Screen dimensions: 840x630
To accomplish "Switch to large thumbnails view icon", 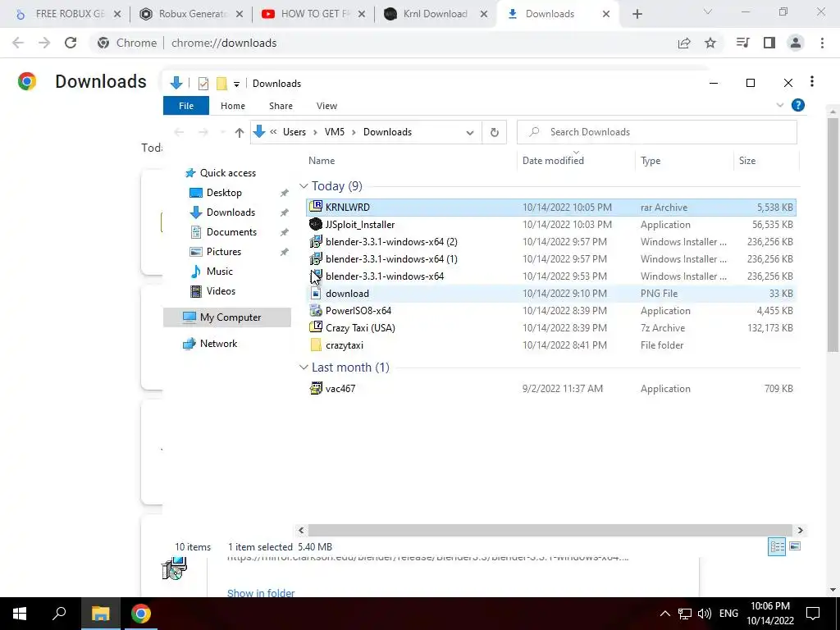I will pos(795,546).
